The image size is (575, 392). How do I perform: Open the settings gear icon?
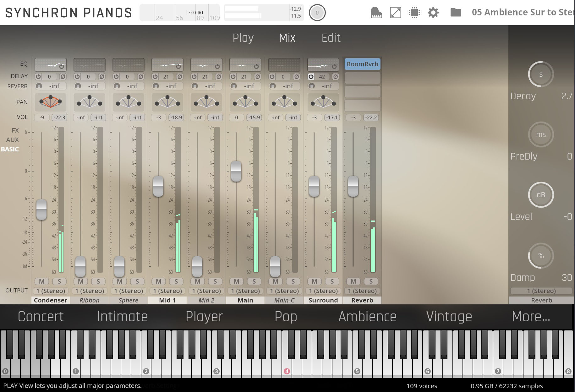(x=433, y=13)
